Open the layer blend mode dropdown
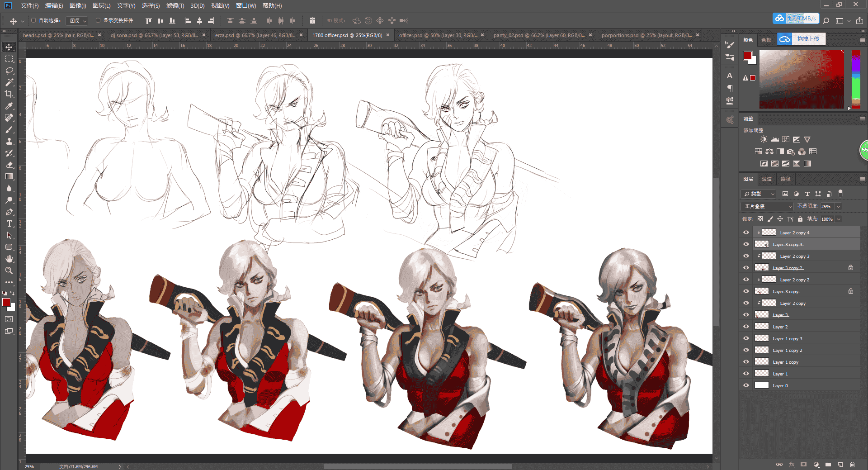 pos(767,206)
